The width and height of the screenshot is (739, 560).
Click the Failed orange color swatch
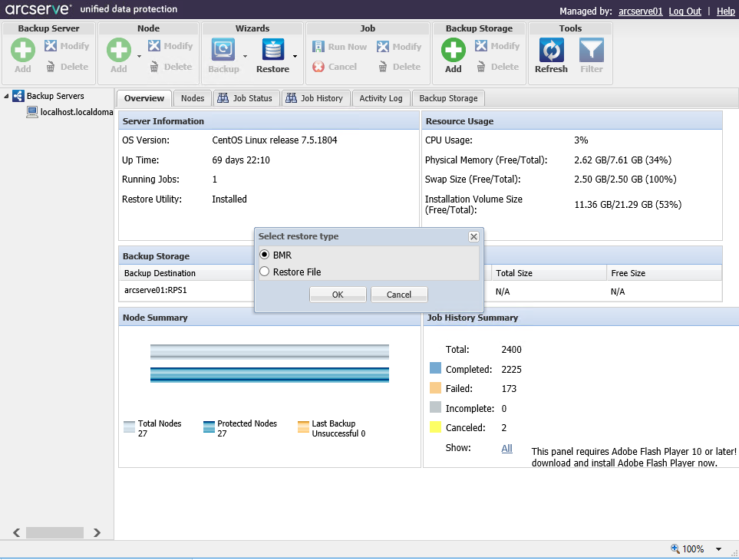435,387
